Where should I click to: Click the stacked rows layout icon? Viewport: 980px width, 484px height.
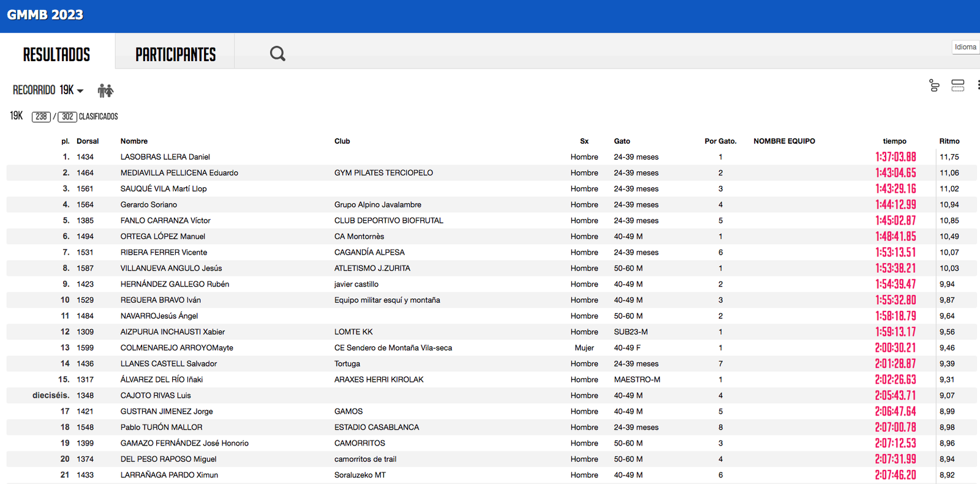[957, 86]
